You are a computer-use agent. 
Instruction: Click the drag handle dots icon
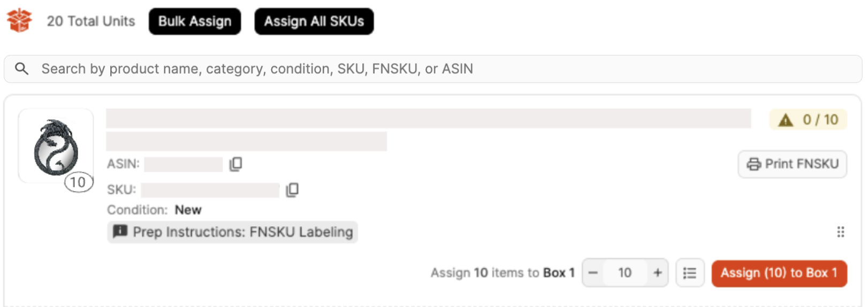tap(841, 232)
